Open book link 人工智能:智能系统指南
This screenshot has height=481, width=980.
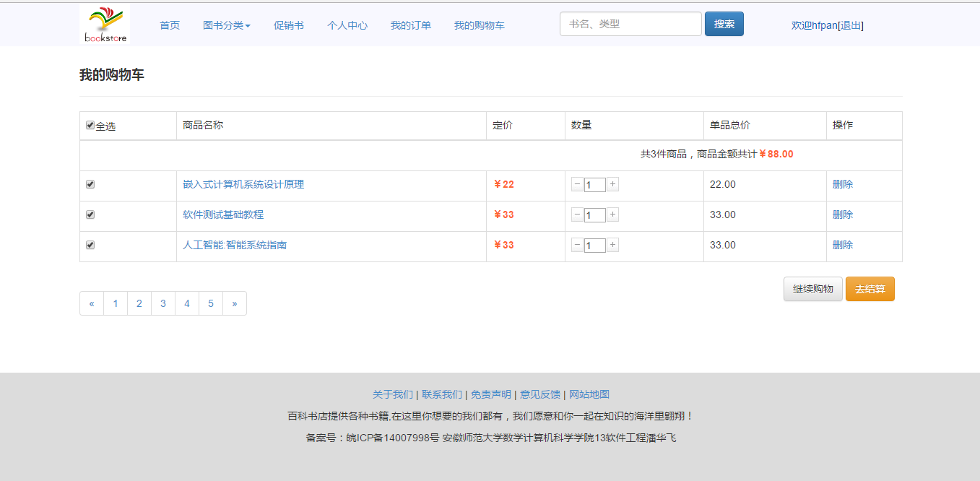(235, 245)
